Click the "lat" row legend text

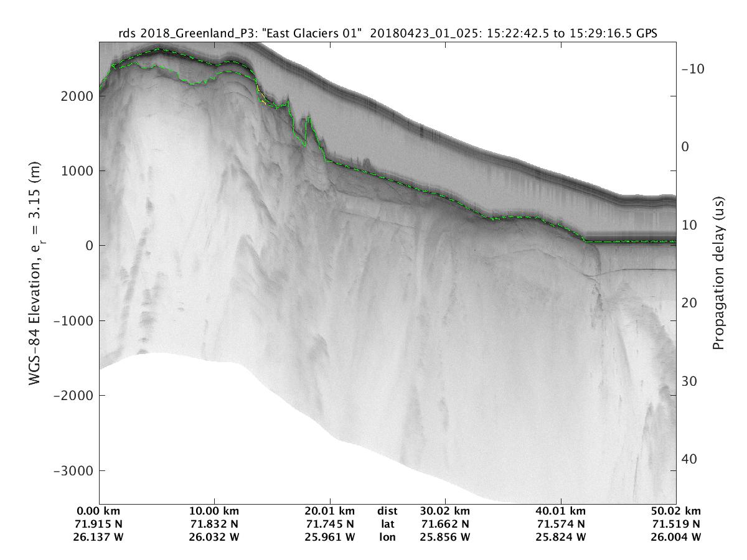coord(387,524)
